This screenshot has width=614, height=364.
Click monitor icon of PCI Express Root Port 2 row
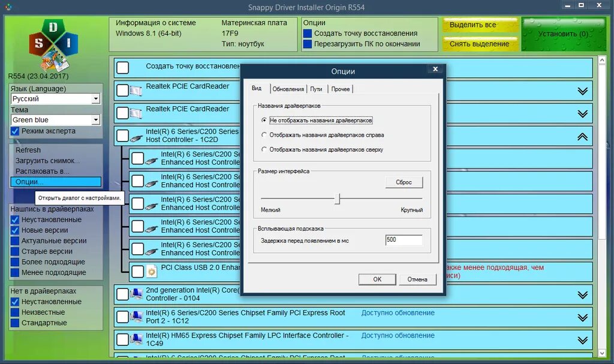pos(136,317)
